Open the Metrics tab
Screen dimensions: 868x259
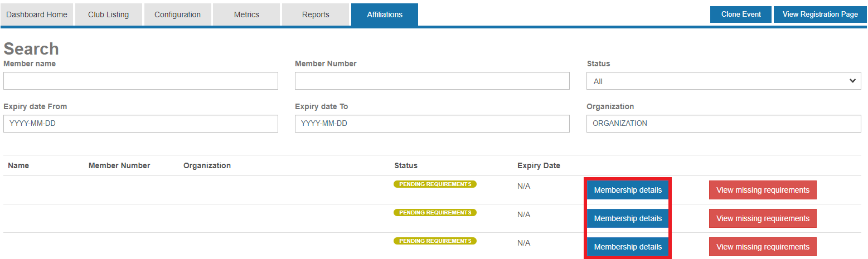[x=246, y=14]
